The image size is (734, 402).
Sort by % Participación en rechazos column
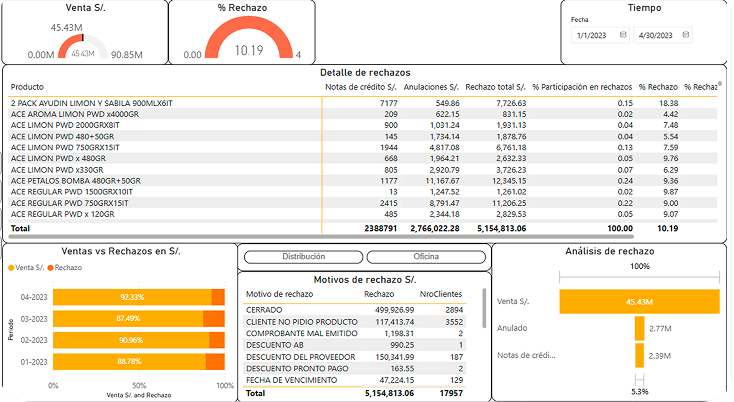[x=582, y=87]
